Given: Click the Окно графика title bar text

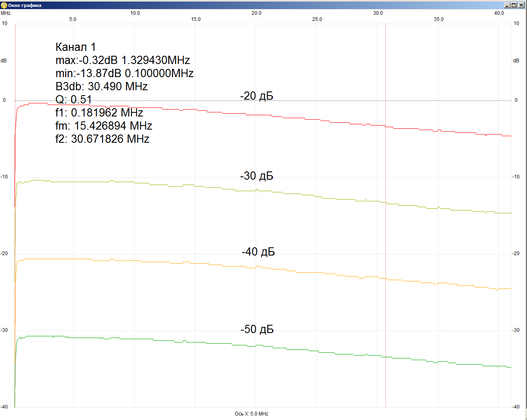Looking at the screenshot, I should (x=25, y=5).
